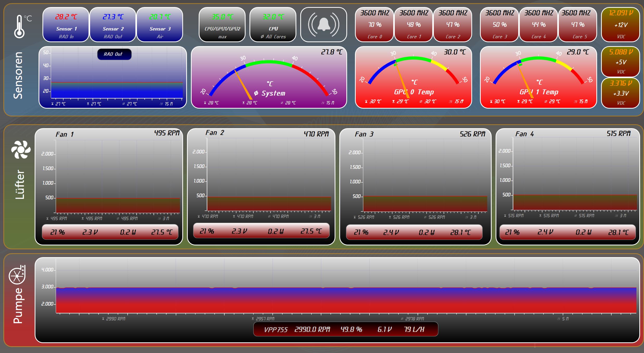Screen dimensions: 644x353
Task: Click the +12V voltage tile
Action: pos(620,25)
